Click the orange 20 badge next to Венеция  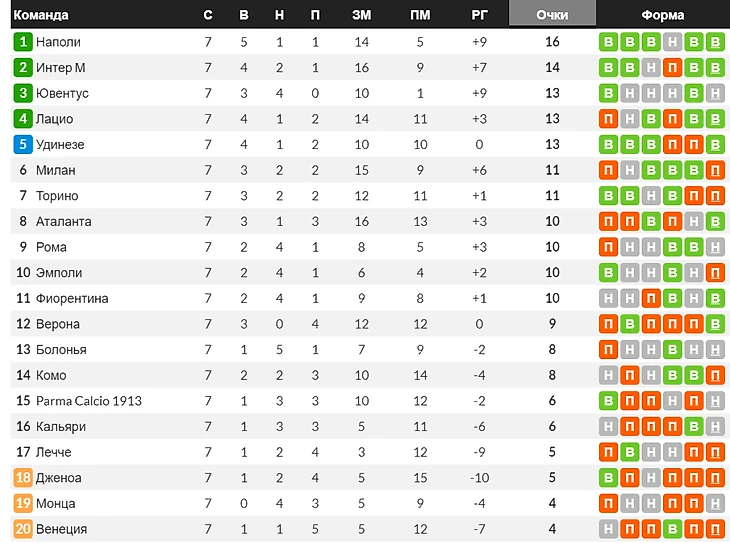pyautogui.click(x=23, y=528)
